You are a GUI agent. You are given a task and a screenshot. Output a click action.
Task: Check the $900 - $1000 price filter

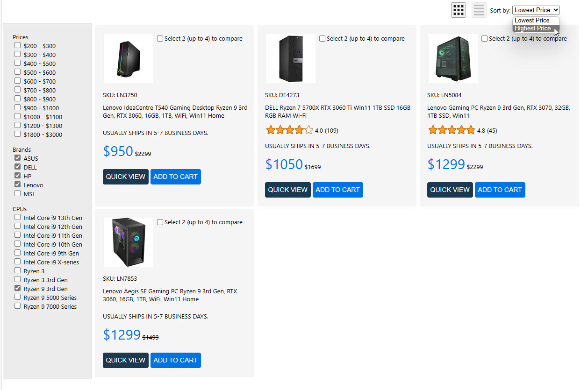pos(18,108)
